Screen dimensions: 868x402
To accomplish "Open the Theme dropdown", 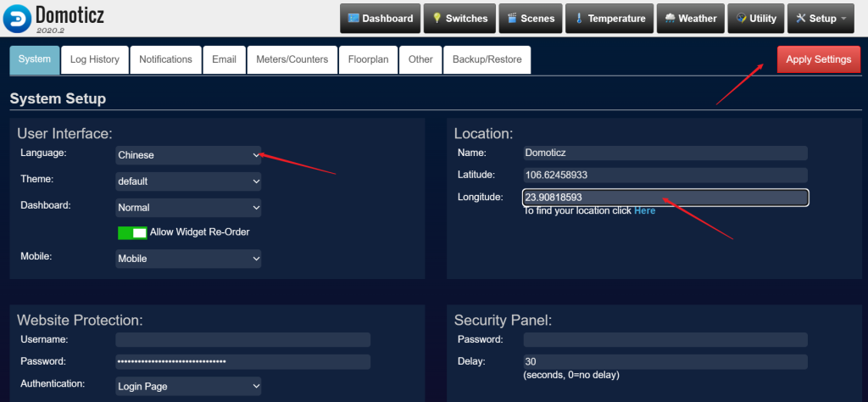I will [x=188, y=181].
